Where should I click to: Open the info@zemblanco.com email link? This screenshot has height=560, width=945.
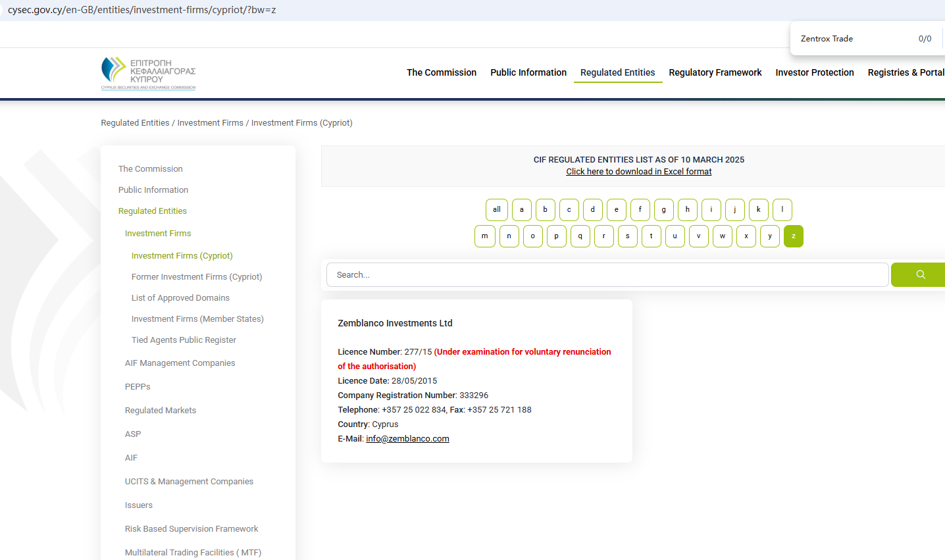pyautogui.click(x=407, y=439)
